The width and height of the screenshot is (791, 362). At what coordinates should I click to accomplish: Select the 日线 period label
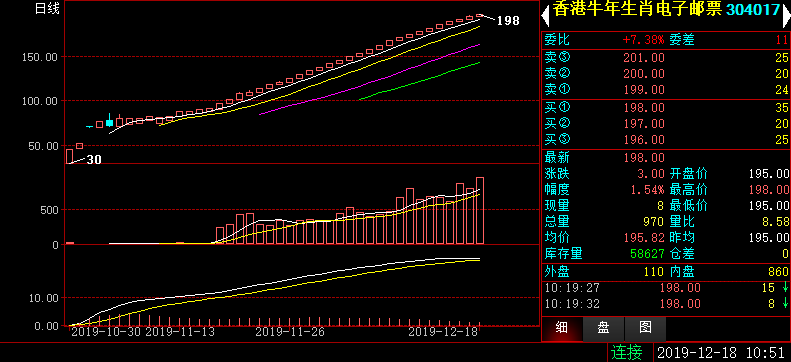47,8
